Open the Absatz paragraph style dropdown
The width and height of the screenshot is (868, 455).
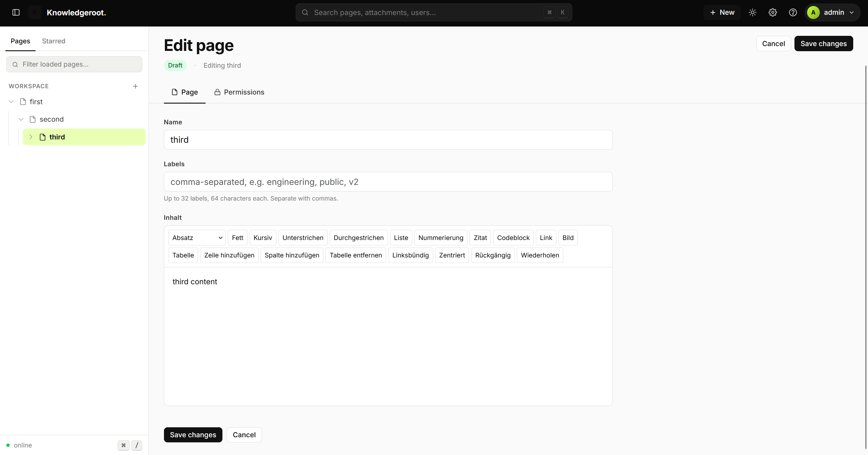click(197, 238)
